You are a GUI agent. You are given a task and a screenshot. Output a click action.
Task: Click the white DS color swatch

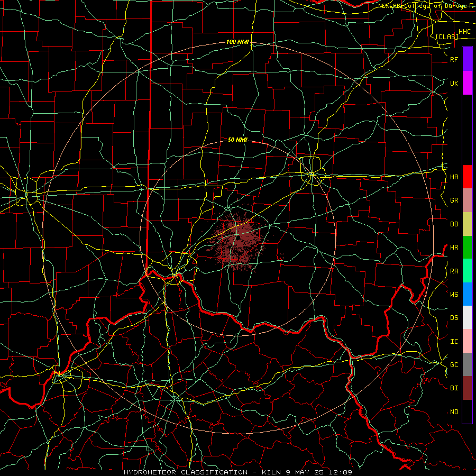point(467,317)
